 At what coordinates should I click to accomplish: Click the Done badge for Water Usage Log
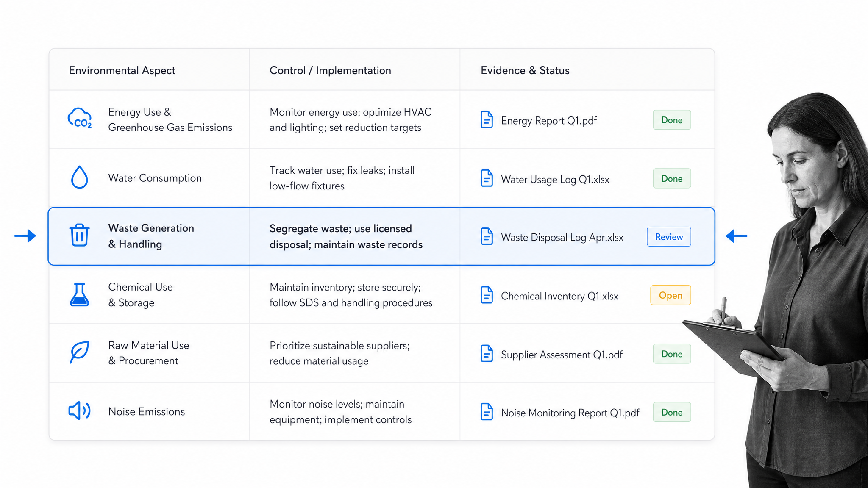(x=672, y=178)
